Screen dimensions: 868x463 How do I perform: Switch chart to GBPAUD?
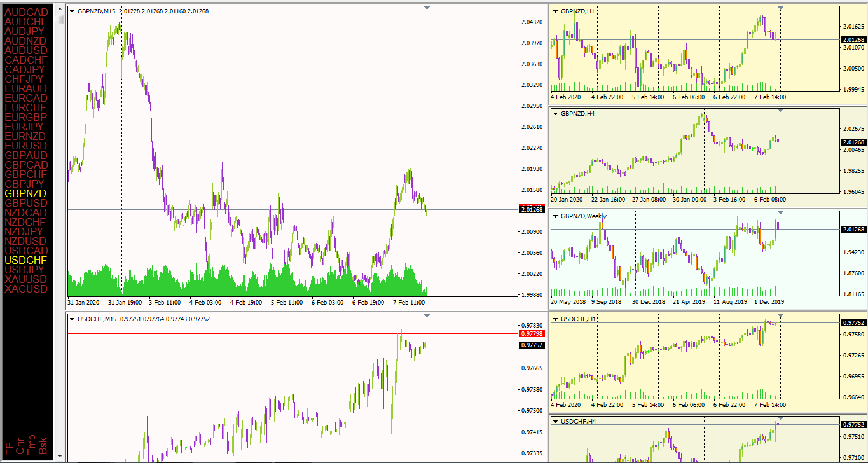click(x=26, y=155)
